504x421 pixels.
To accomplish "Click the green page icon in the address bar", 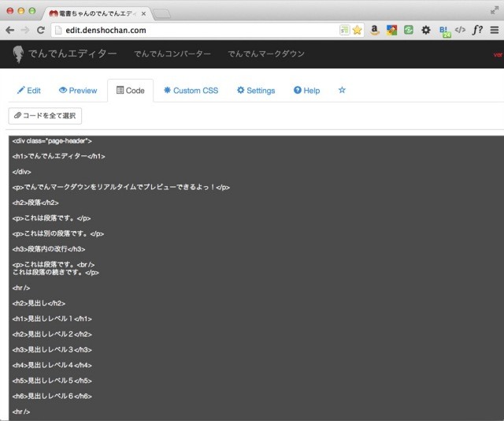I will click(345, 30).
